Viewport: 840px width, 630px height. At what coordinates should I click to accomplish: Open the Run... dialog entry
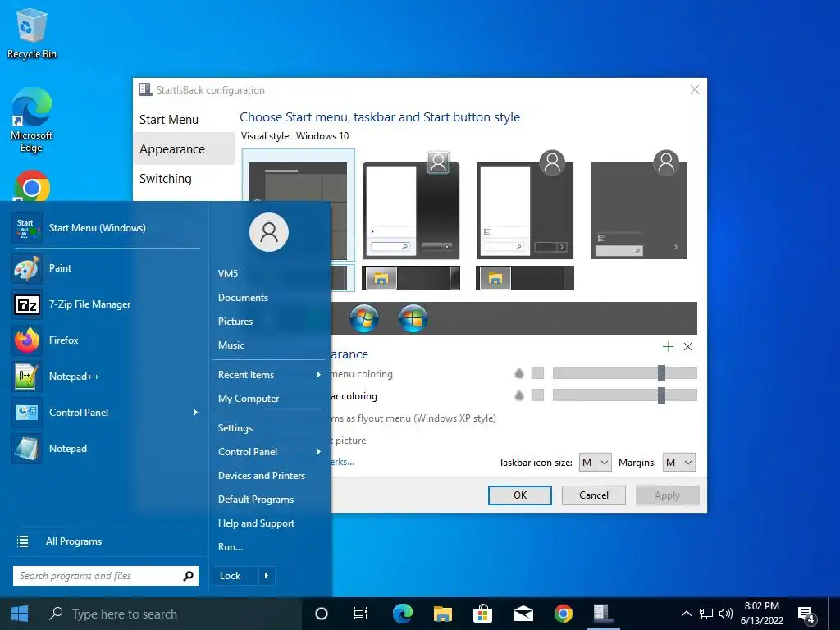coord(231,547)
